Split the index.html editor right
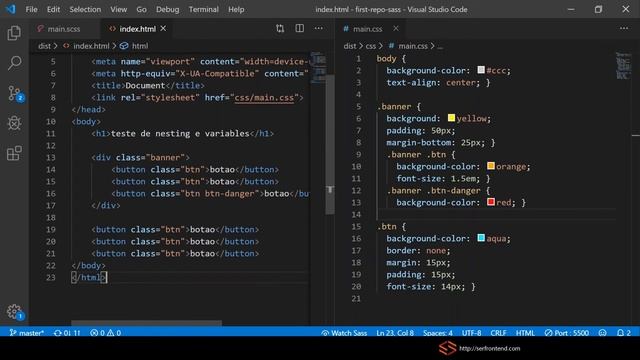Viewport: 640px width, 360px height. [x=300, y=29]
